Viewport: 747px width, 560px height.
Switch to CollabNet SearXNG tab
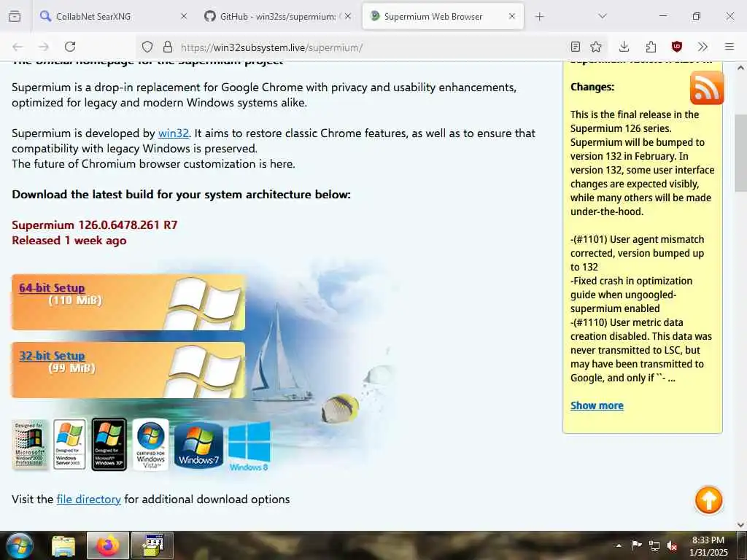[113, 16]
